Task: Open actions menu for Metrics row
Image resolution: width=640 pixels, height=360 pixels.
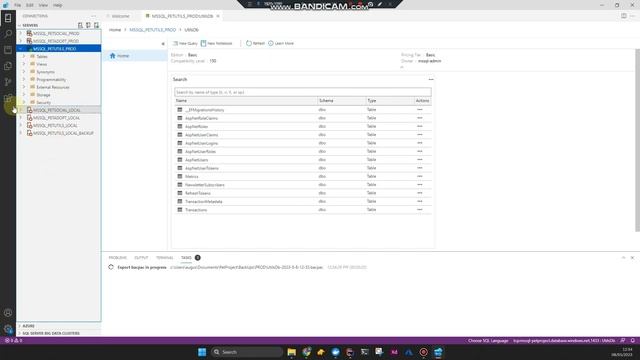Action: tap(420, 176)
